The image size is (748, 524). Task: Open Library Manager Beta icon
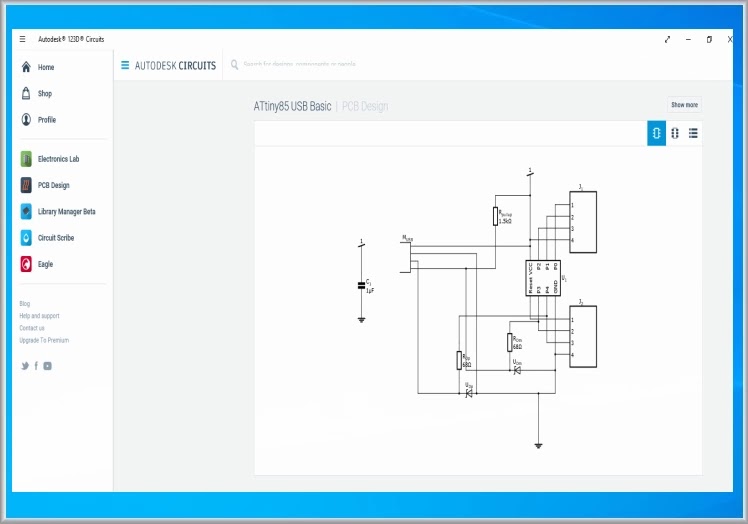(x=26, y=211)
